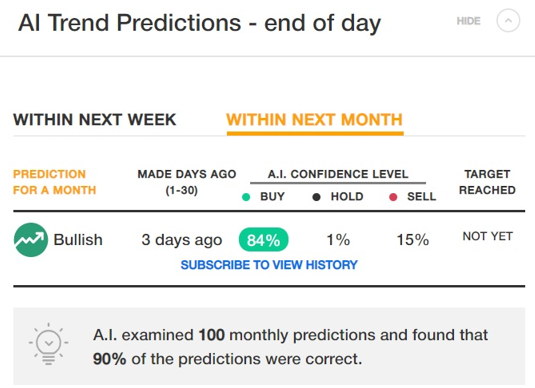This screenshot has height=388, width=535.
Task: Click the Bullish prediction label
Action: (78, 240)
